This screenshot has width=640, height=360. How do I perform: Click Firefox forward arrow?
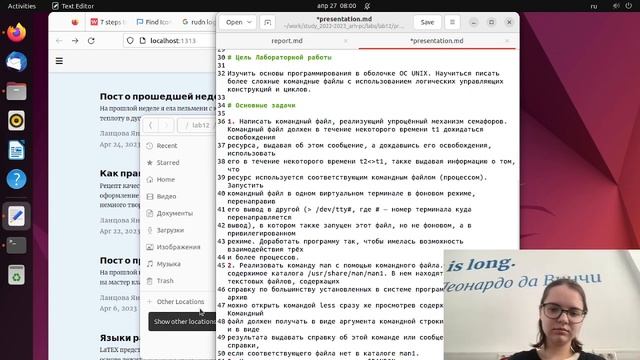click(x=75, y=41)
